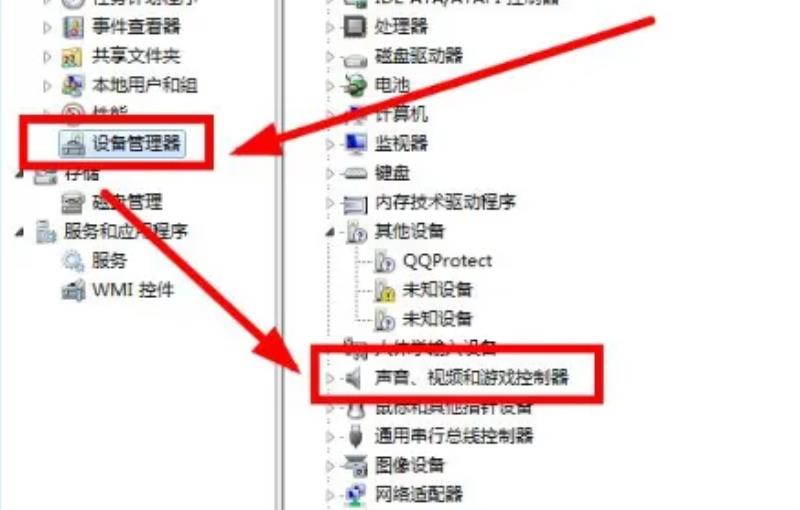Expand the 声音、视频和游戏控制器 node

330,378
